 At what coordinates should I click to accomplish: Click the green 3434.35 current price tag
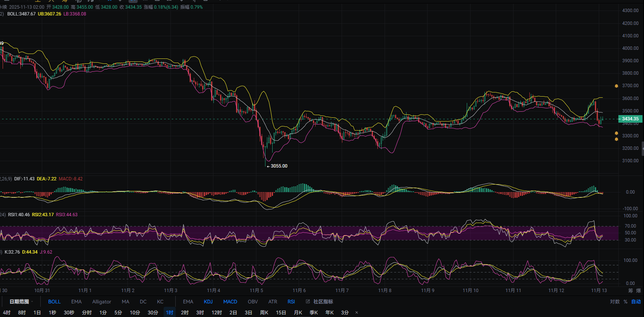point(630,119)
